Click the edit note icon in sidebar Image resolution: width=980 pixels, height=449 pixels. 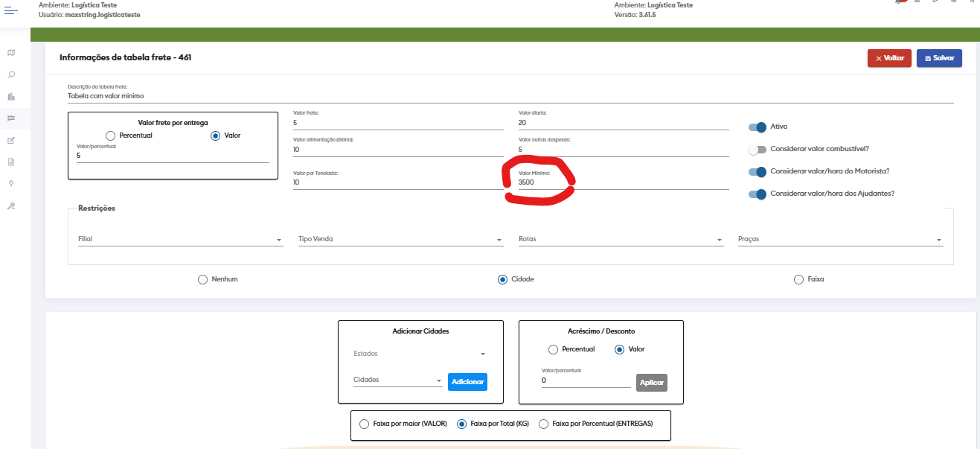pos(11,140)
